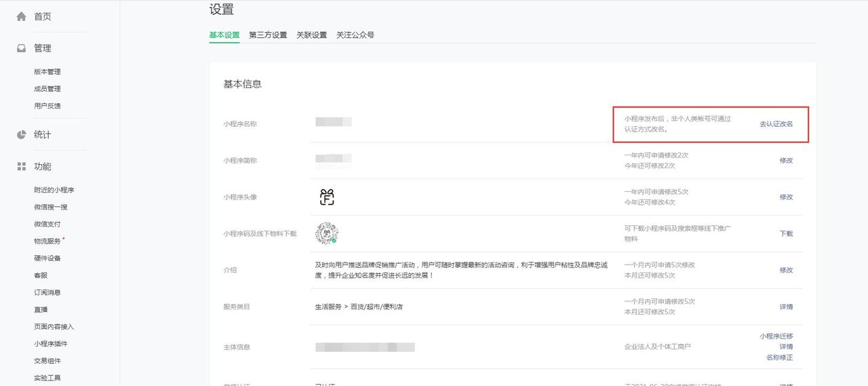Open 成员管理 in the sidebar

point(47,89)
